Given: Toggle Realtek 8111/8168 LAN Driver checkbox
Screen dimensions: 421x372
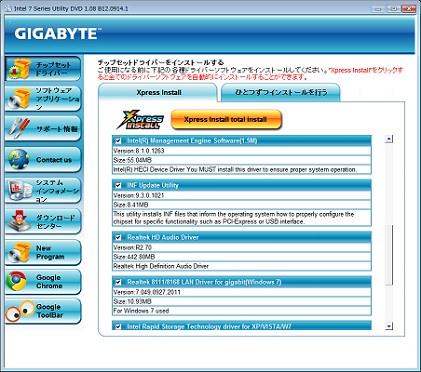Looking at the screenshot, I should [x=118, y=282].
